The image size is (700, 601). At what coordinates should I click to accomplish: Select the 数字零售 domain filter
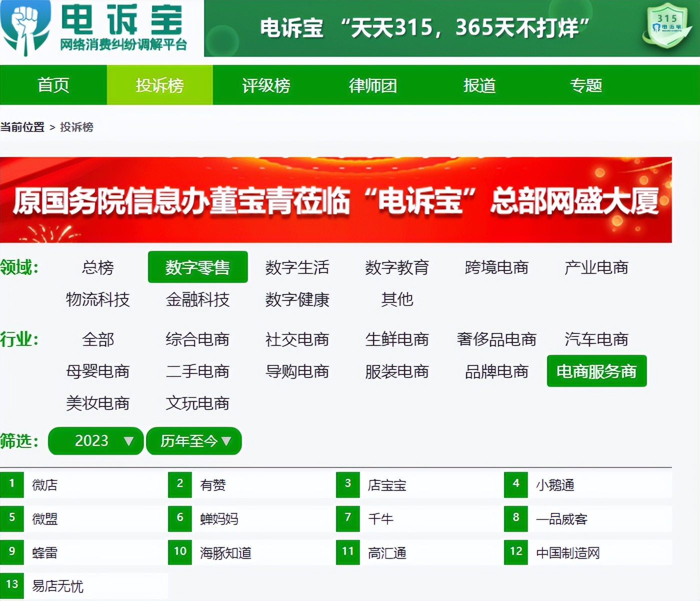tap(198, 267)
